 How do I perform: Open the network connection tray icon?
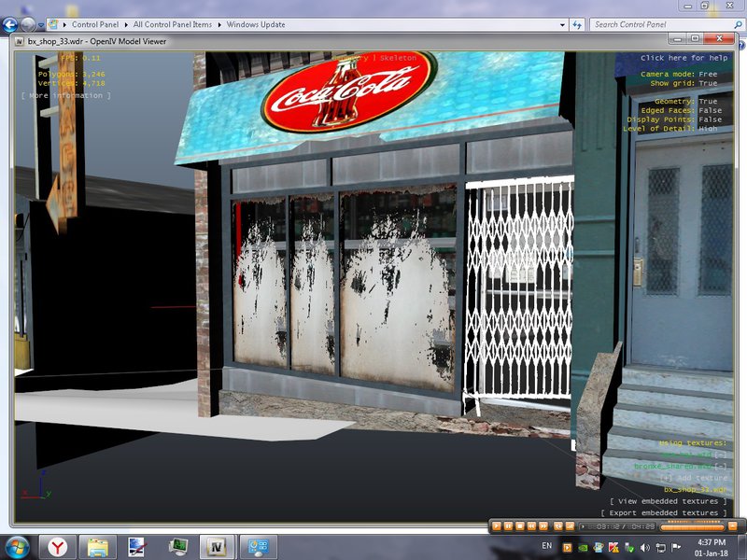(x=660, y=548)
